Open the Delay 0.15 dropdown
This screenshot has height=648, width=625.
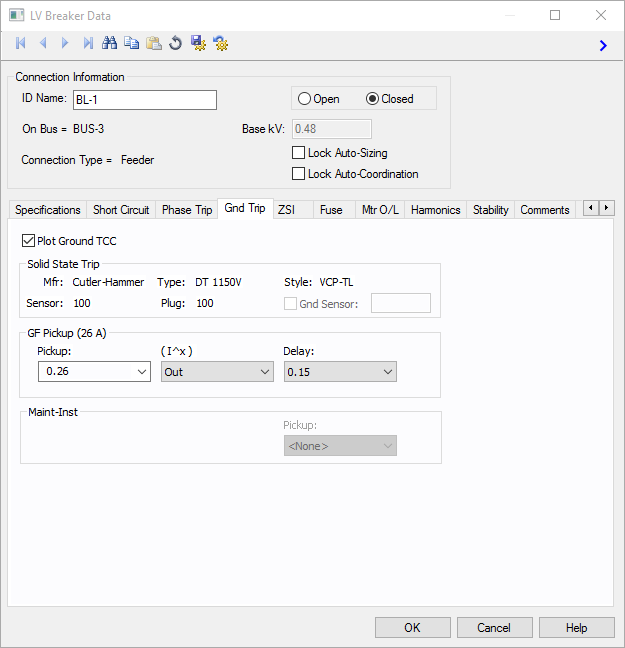340,372
